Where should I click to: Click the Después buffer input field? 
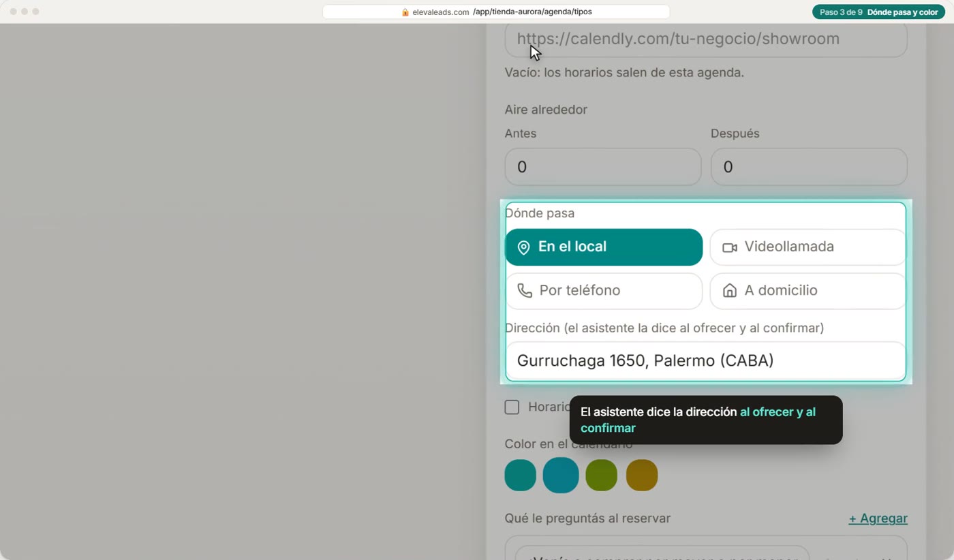809,167
